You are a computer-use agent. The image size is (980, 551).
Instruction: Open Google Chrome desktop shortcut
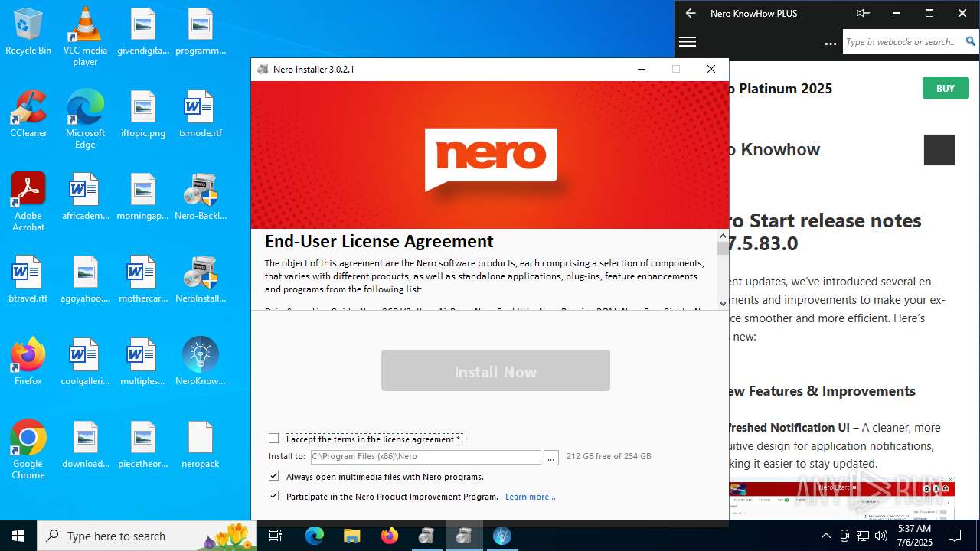point(28,450)
